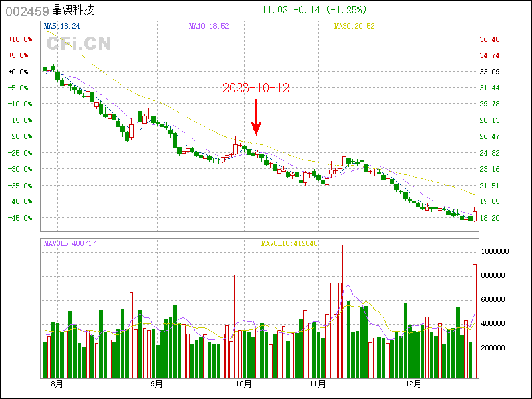
Task: Select the MA10:18.52 indicator label
Action: tap(209, 26)
